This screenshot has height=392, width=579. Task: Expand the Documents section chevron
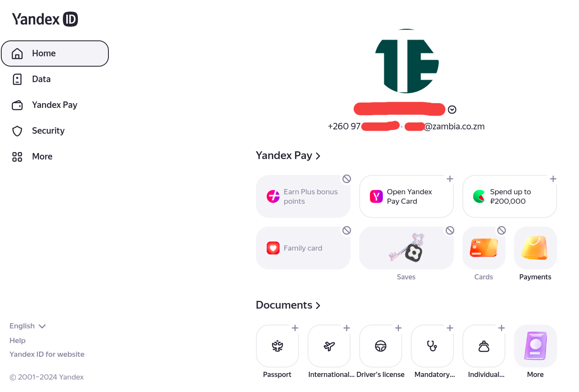coord(318,306)
